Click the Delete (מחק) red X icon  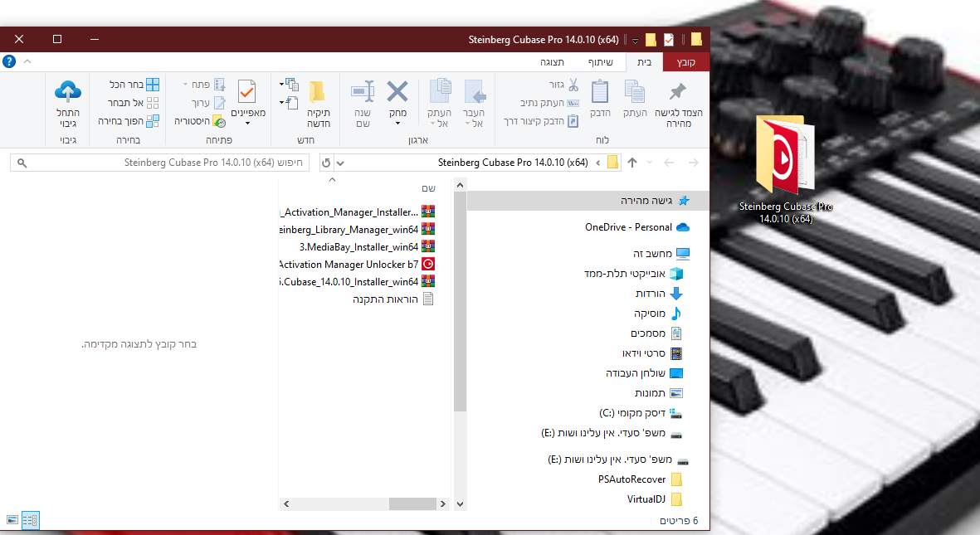(397, 92)
